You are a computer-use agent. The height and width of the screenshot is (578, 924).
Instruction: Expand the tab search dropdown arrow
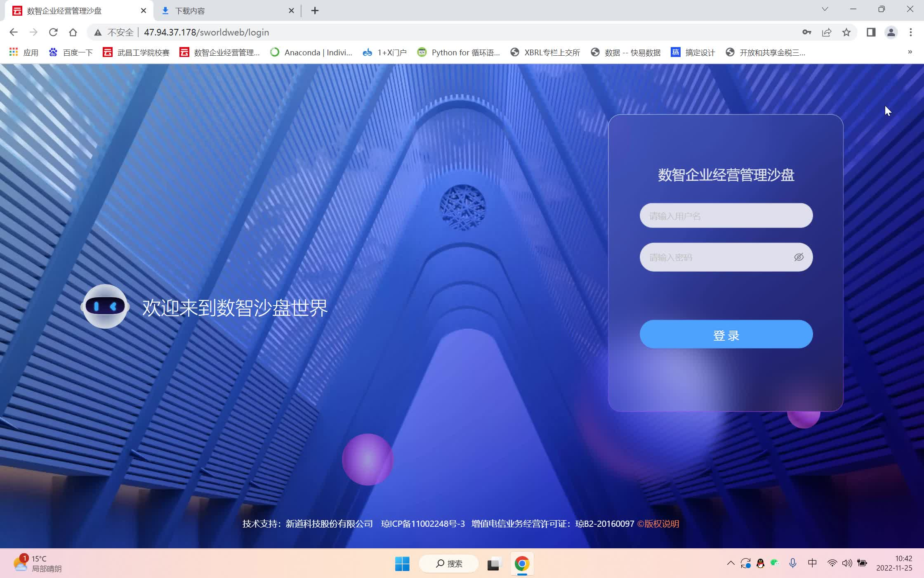[x=825, y=9]
